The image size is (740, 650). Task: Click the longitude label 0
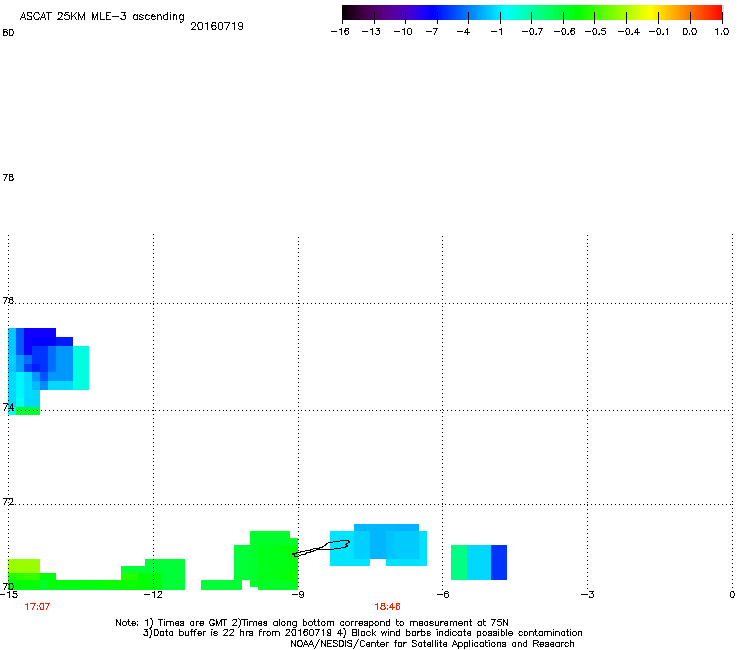732,595
